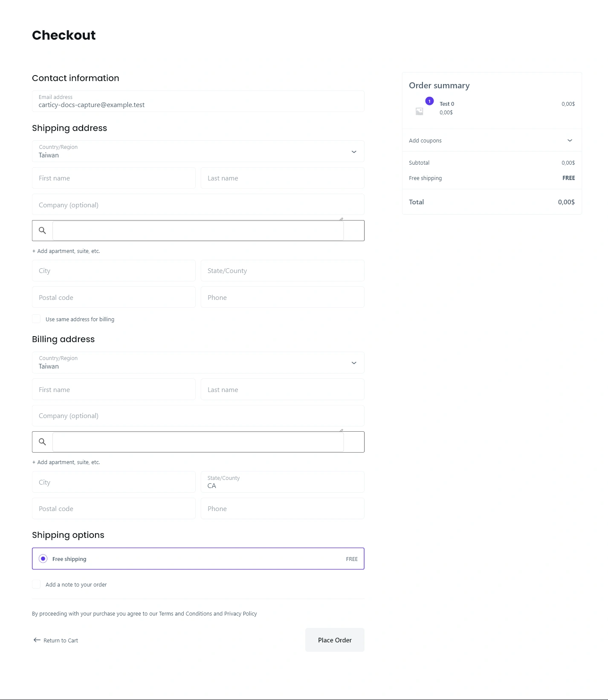Click the billing address search magnifier icon
The height and width of the screenshot is (700, 608).
[42, 441]
